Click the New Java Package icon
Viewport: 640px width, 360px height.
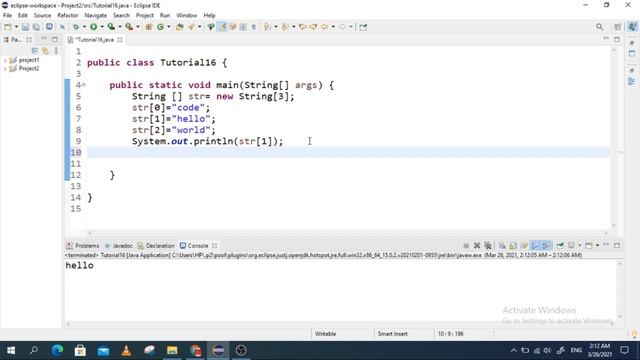149,27
